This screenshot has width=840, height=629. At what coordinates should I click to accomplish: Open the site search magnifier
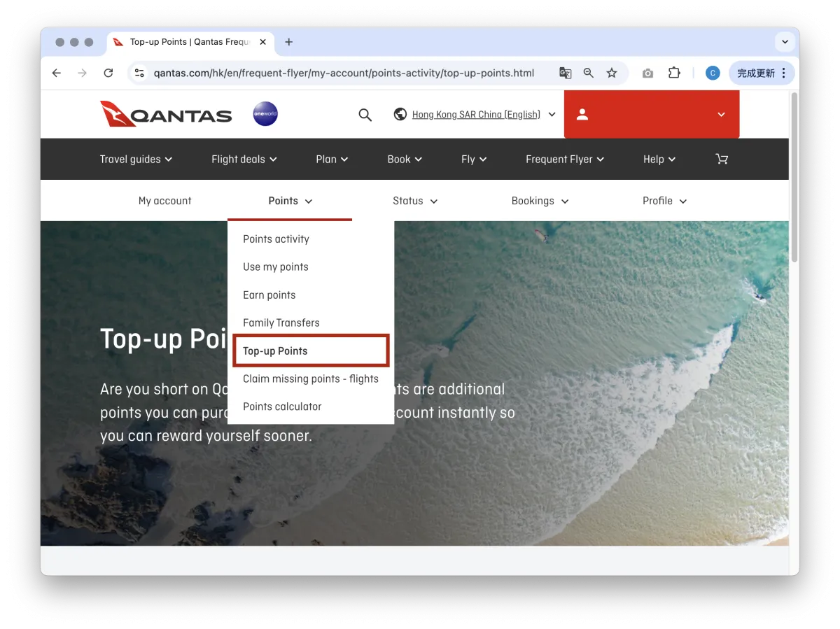[365, 114]
